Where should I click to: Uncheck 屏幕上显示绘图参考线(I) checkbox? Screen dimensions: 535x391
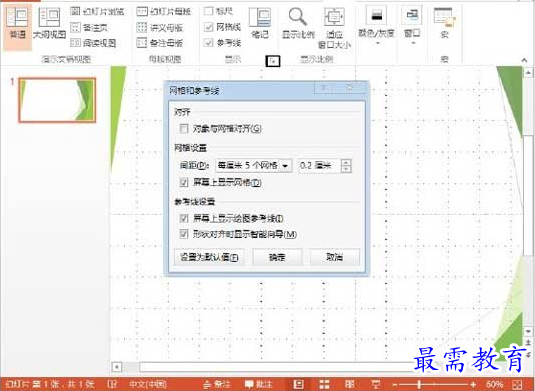point(184,218)
